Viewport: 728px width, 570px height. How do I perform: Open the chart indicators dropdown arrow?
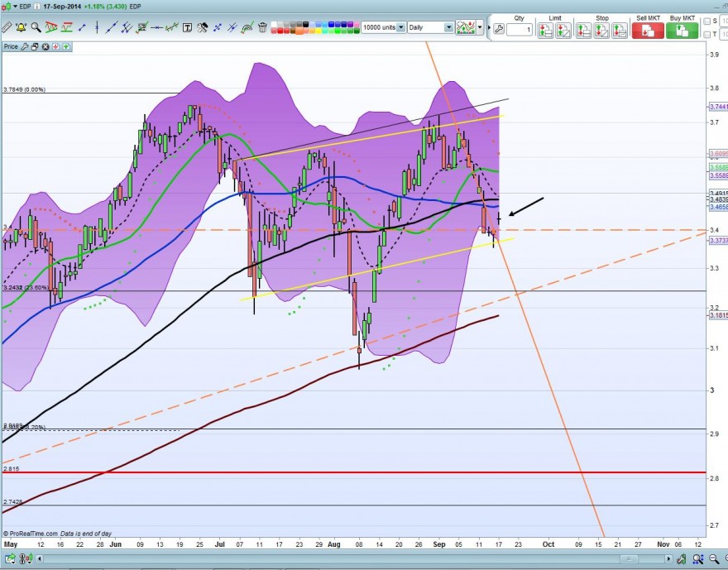(480, 27)
